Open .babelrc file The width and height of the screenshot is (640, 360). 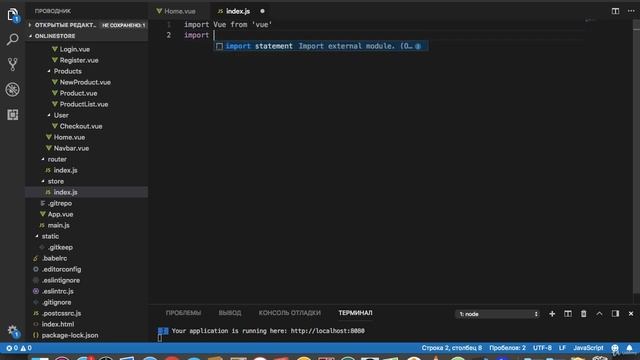point(54,258)
